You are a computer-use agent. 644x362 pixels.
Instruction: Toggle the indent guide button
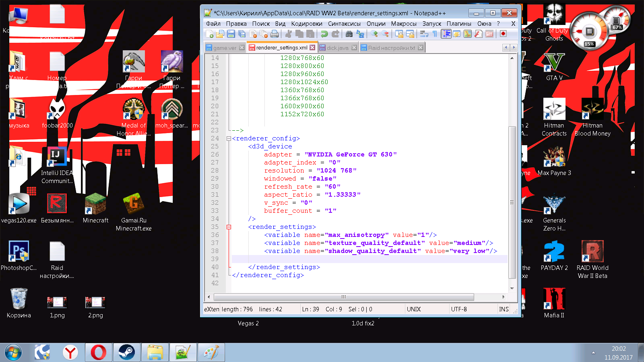[446, 34]
